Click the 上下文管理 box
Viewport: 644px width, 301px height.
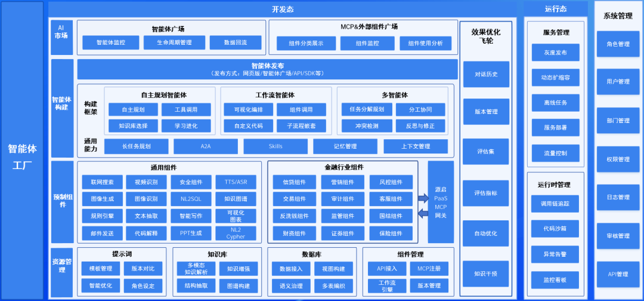point(416,146)
